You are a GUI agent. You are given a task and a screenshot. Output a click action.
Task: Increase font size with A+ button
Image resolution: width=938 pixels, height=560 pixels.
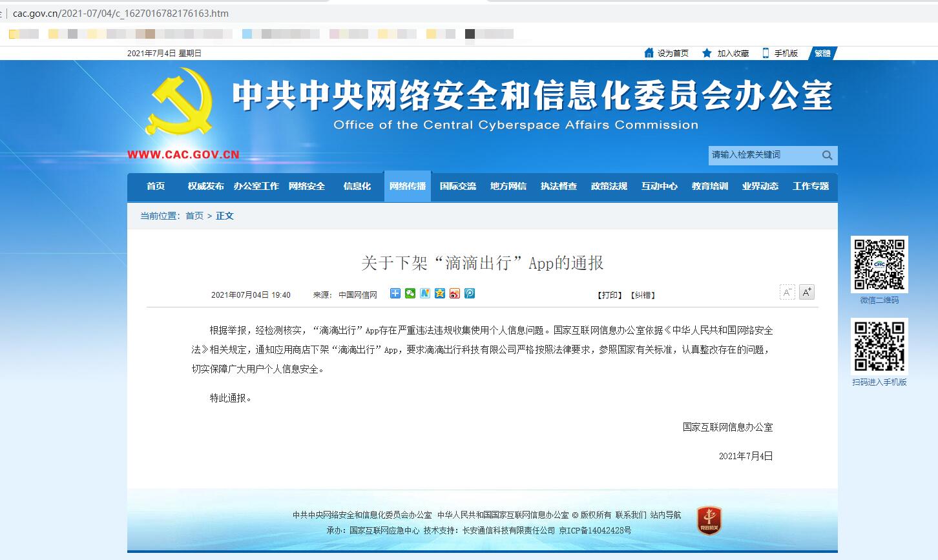pyautogui.click(x=807, y=293)
